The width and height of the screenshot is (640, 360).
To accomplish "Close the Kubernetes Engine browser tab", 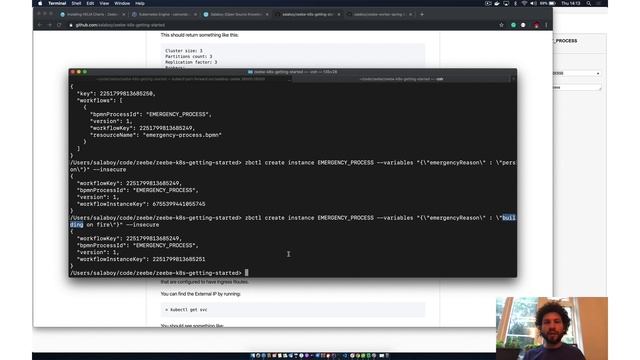I will (x=195, y=14).
